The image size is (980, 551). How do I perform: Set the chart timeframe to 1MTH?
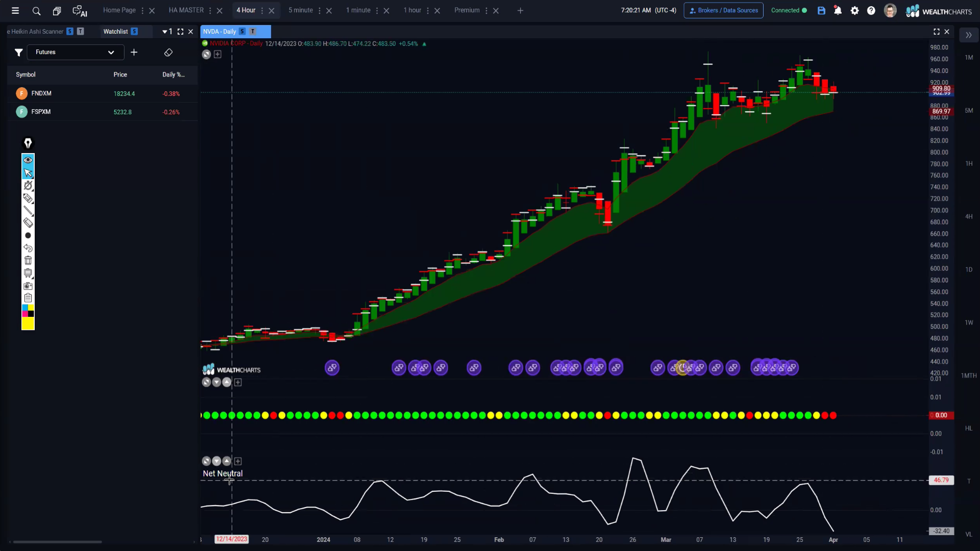click(x=969, y=375)
